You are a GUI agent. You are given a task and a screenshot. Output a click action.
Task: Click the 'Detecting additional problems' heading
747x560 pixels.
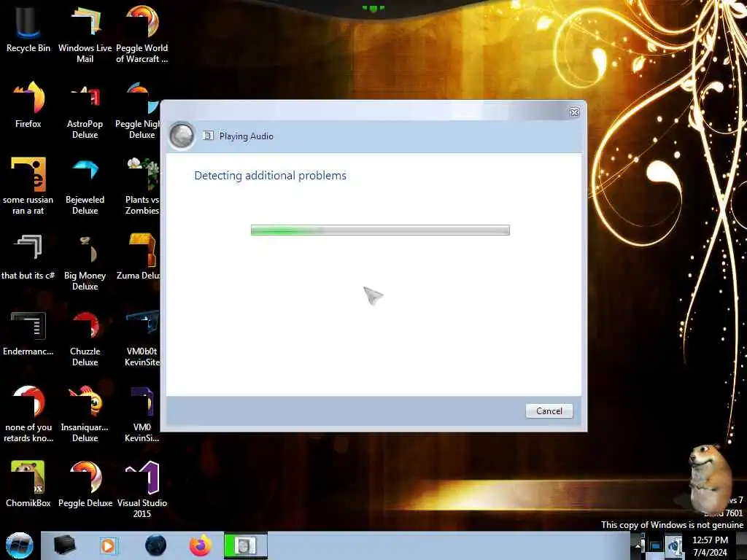coord(270,176)
